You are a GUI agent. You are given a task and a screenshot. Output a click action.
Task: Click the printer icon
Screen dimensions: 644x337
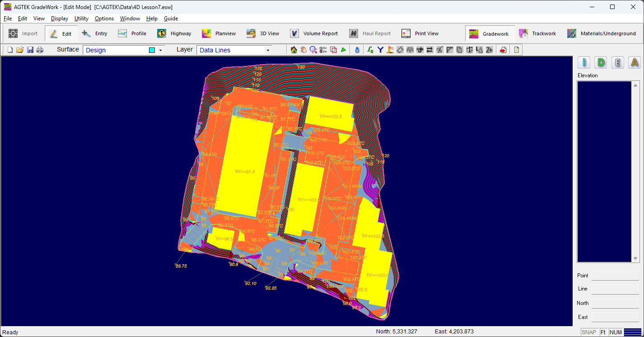point(40,50)
